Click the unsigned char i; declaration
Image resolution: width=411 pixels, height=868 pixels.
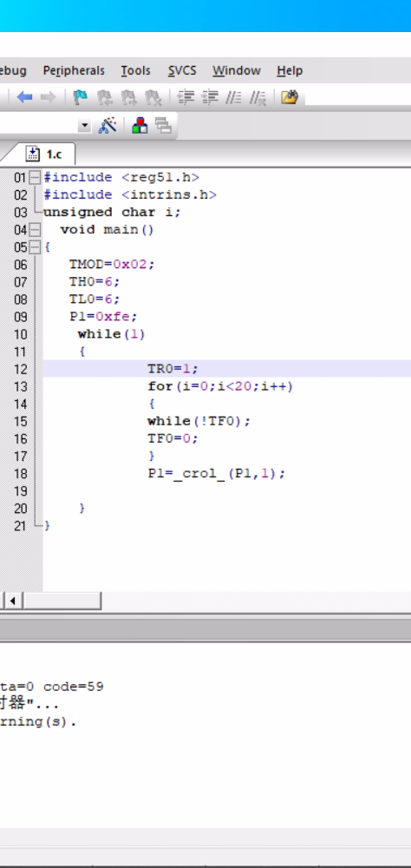(x=112, y=213)
